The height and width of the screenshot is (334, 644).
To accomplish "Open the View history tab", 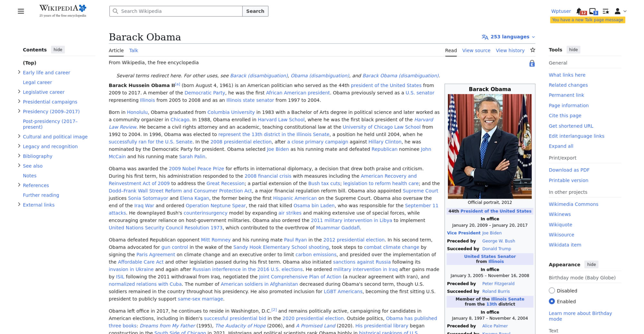I will click(x=510, y=50).
